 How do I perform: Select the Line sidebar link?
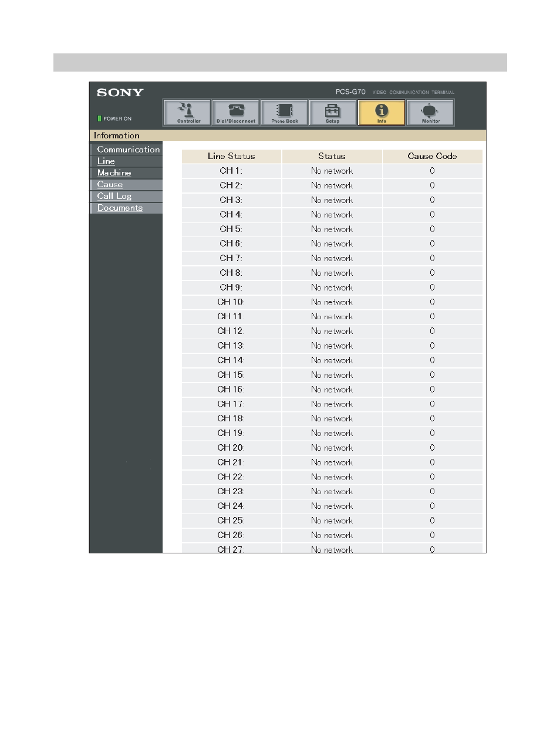tap(106, 161)
